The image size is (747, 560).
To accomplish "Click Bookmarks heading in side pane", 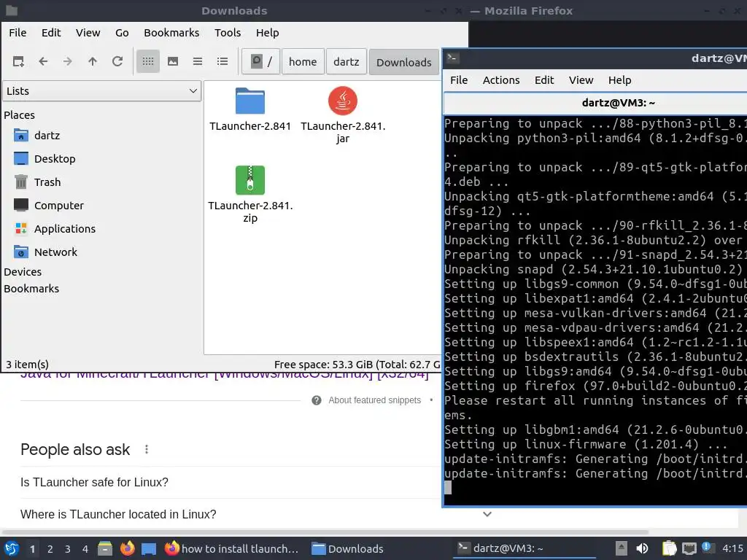I will [x=31, y=289].
